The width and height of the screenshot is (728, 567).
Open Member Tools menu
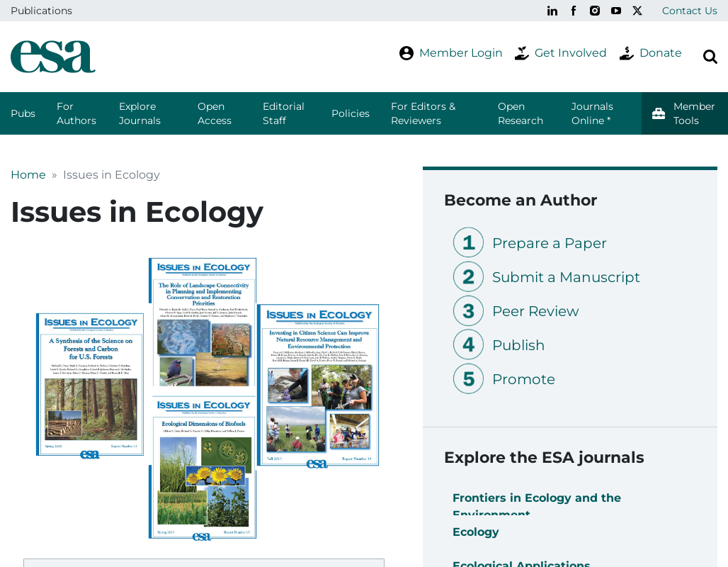685,113
